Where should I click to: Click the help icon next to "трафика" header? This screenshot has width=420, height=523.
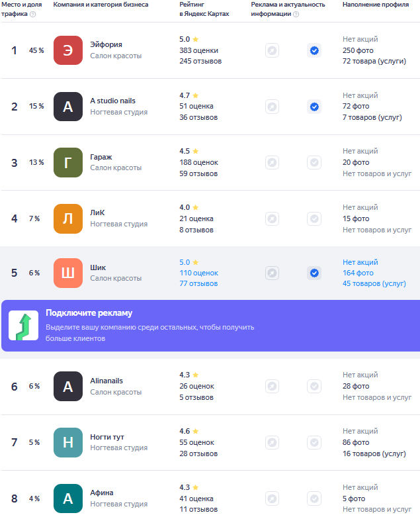tap(33, 14)
